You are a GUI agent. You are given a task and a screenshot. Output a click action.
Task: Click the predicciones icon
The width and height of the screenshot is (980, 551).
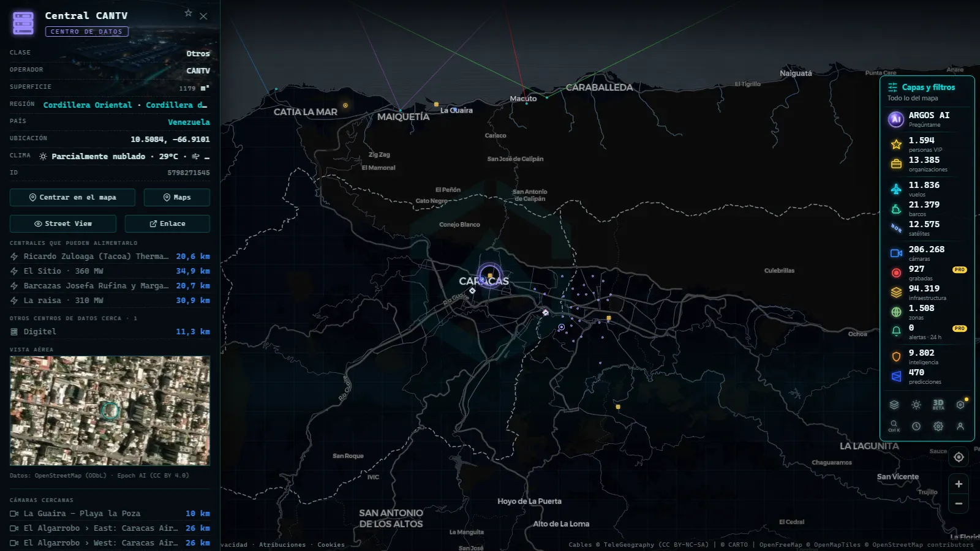tap(896, 376)
